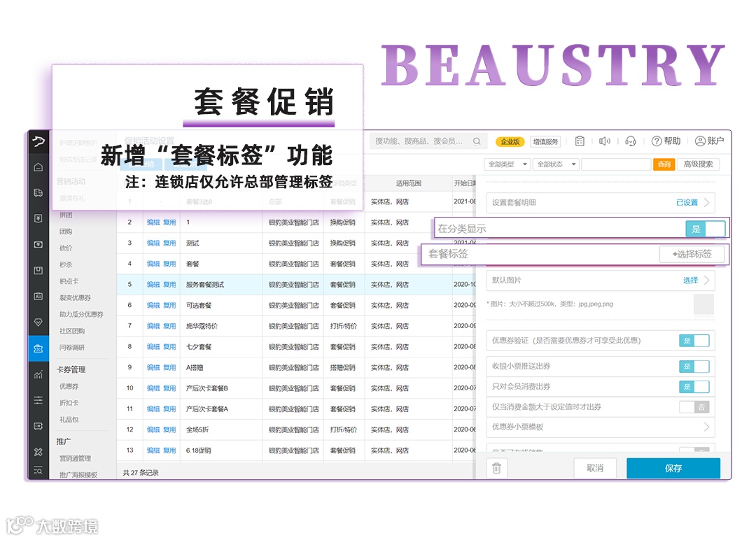Open the member card sidebar icon
The width and height of the screenshot is (756, 540).
coord(38,297)
